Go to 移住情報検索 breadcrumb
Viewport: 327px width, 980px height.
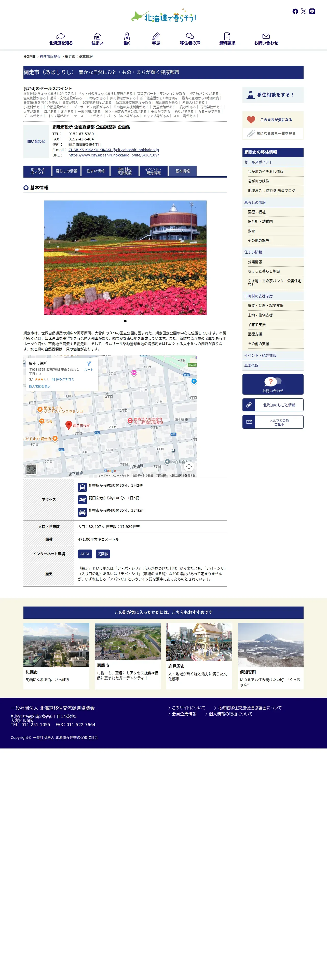pos(50,57)
